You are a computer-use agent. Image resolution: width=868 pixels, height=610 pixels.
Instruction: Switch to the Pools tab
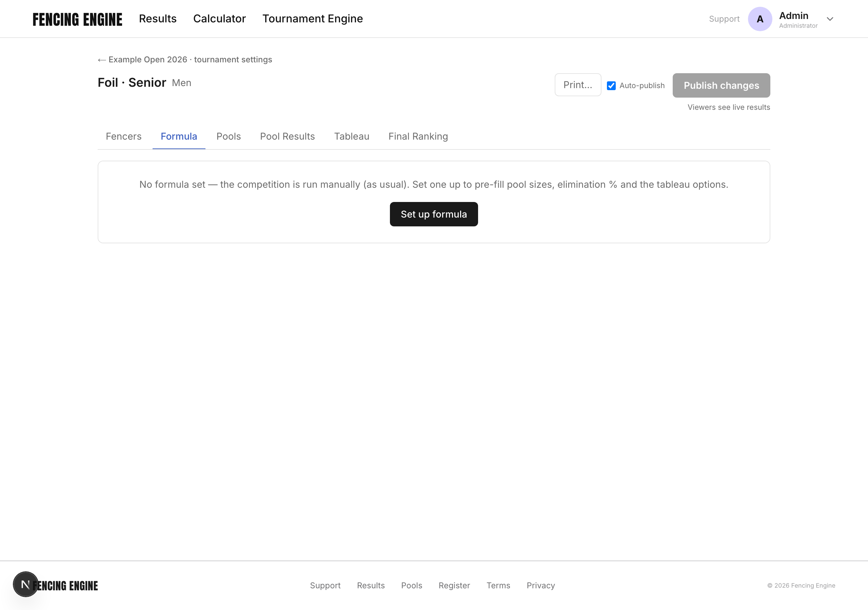click(x=228, y=137)
